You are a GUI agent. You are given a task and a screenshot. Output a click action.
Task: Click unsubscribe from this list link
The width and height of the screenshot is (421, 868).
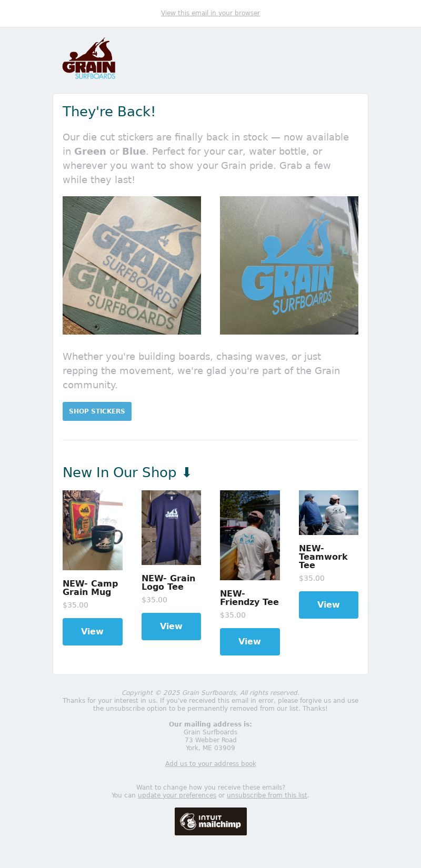tap(267, 795)
